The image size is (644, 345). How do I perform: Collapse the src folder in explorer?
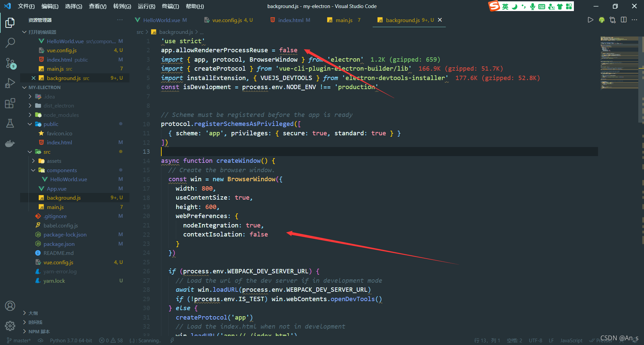pyautogui.click(x=30, y=151)
